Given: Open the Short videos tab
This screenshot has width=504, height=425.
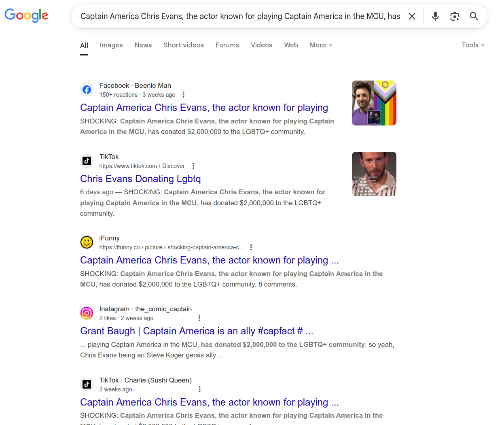Looking at the screenshot, I should pyautogui.click(x=184, y=45).
